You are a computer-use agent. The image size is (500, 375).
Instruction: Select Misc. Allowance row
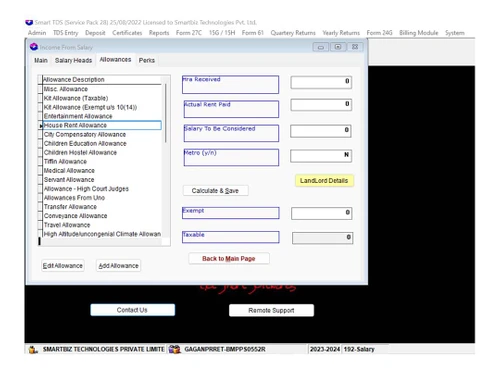click(x=102, y=89)
